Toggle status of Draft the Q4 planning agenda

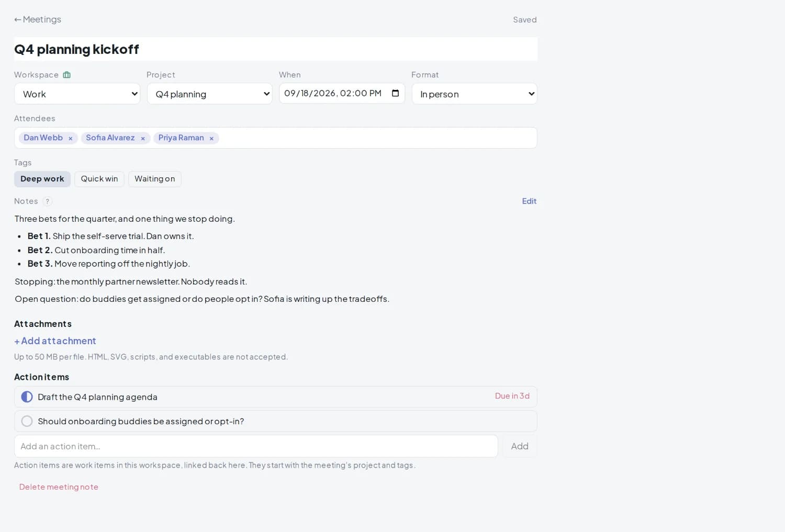27,397
